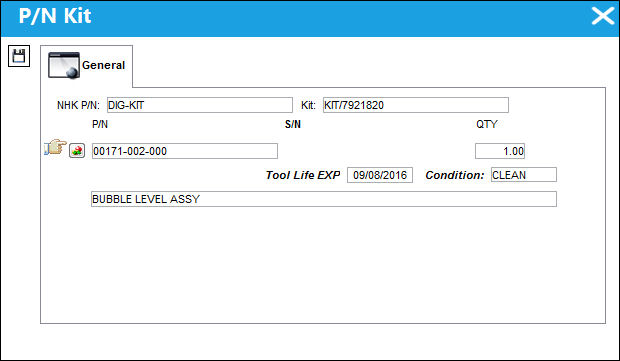This screenshot has width=620, height=361.
Task: Click the Tool Life EXP date field
Action: pyautogui.click(x=380, y=175)
